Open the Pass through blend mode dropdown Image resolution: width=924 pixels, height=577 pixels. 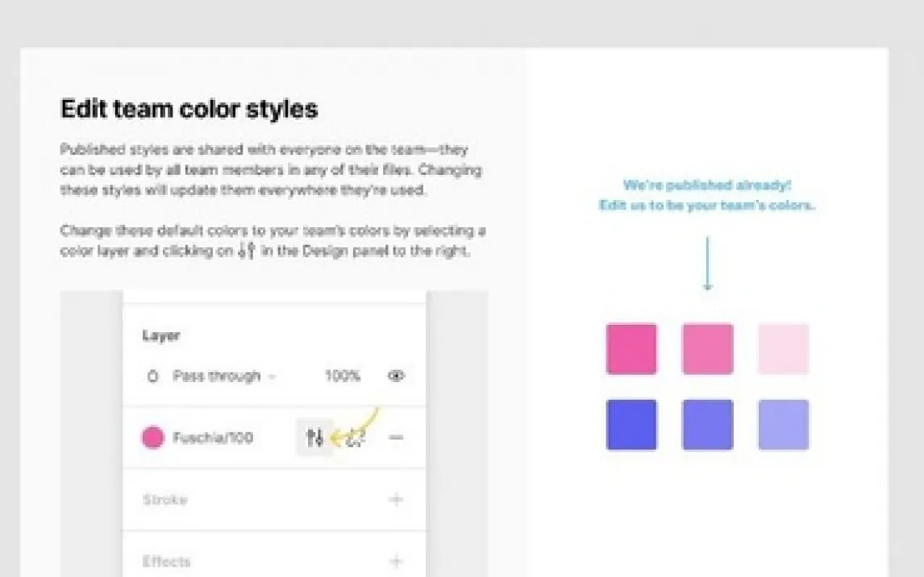click(223, 376)
